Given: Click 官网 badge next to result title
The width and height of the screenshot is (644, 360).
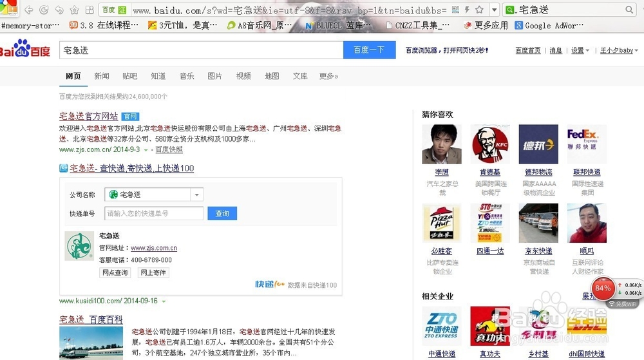Looking at the screenshot, I should point(131,117).
